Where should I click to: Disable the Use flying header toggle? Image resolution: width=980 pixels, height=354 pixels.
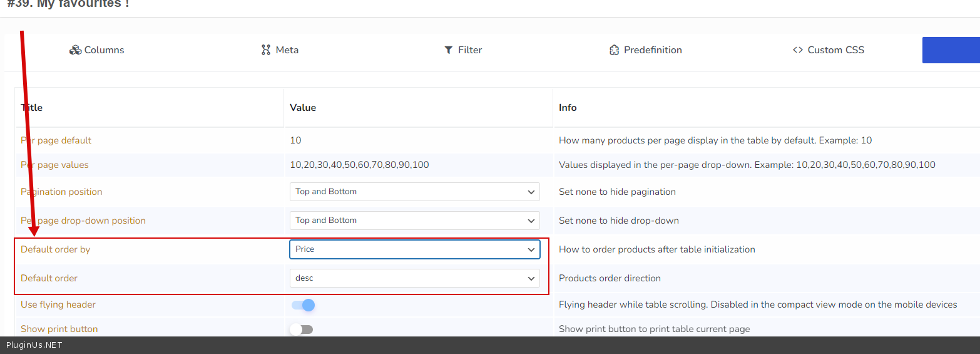click(x=303, y=305)
